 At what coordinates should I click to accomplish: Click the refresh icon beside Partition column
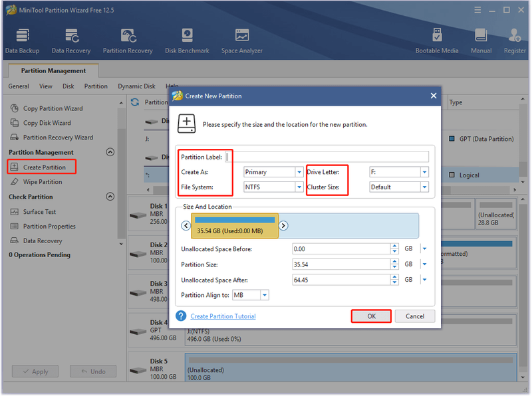(135, 102)
